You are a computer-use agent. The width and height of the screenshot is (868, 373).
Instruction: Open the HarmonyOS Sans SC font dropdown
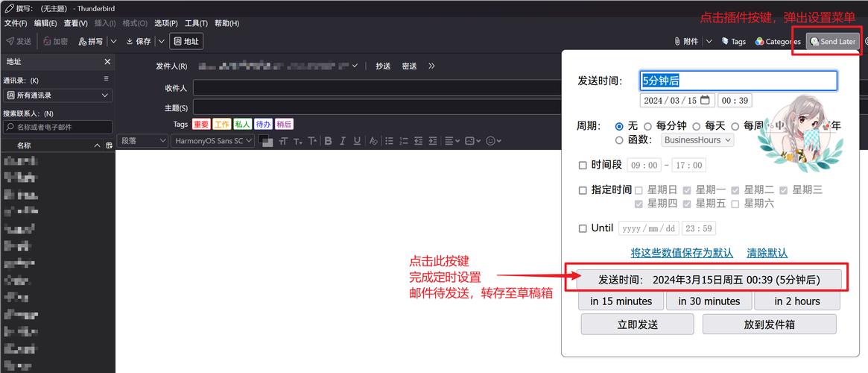pos(212,141)
